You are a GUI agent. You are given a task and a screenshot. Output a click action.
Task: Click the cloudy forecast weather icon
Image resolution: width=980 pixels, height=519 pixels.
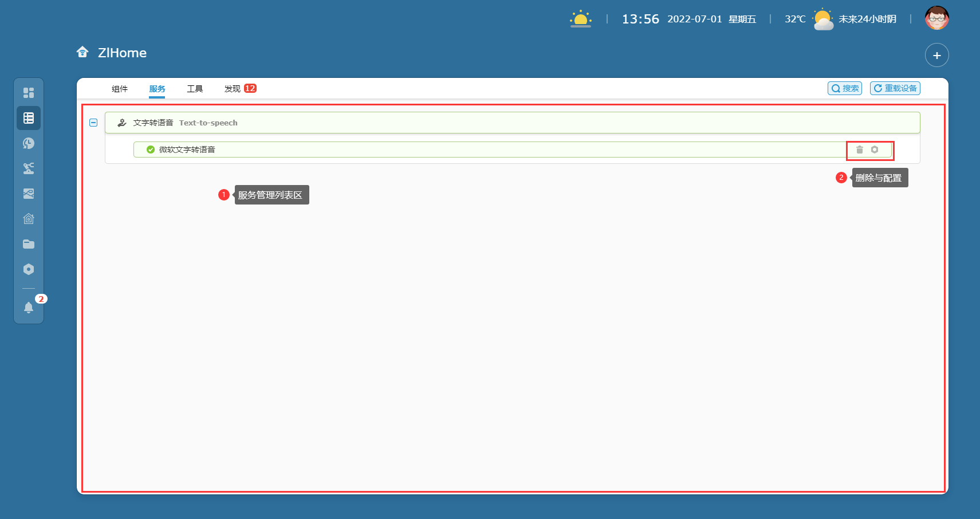(x=823, y=19)
